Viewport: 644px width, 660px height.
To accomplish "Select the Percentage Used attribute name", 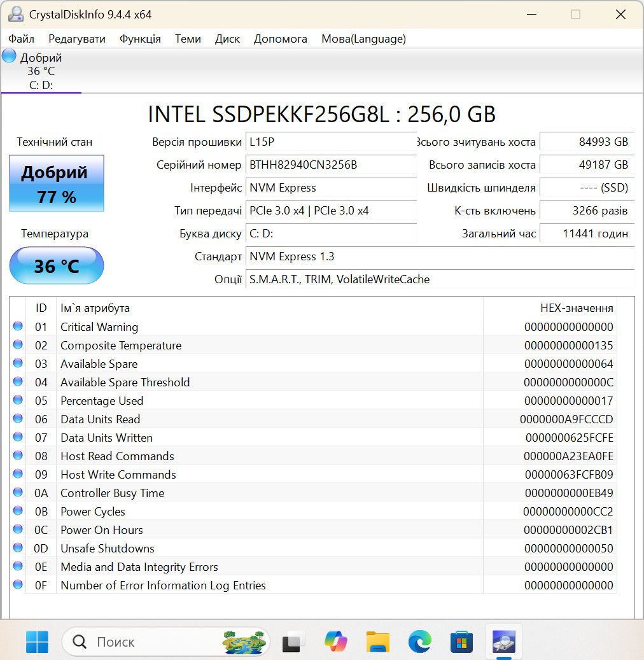I will 102,401.
